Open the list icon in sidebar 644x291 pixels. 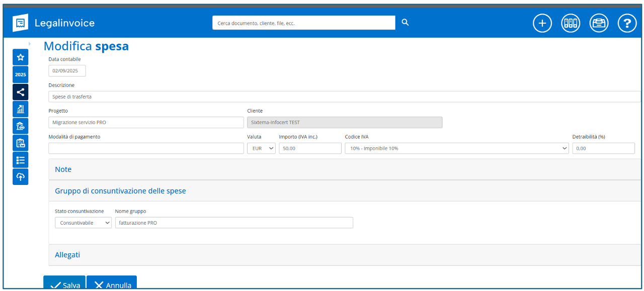point(21,160)
